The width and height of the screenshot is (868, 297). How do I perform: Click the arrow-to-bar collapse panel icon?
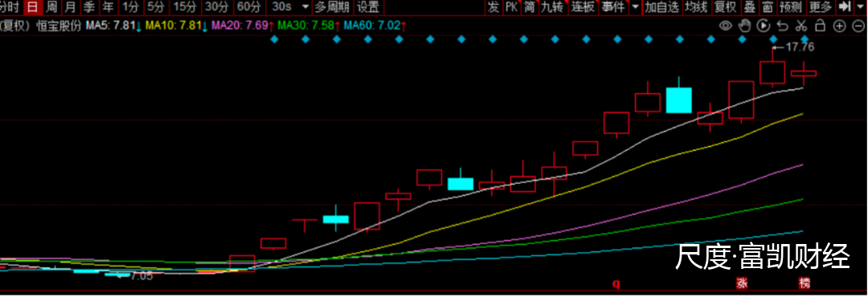[x=844, y=7]
